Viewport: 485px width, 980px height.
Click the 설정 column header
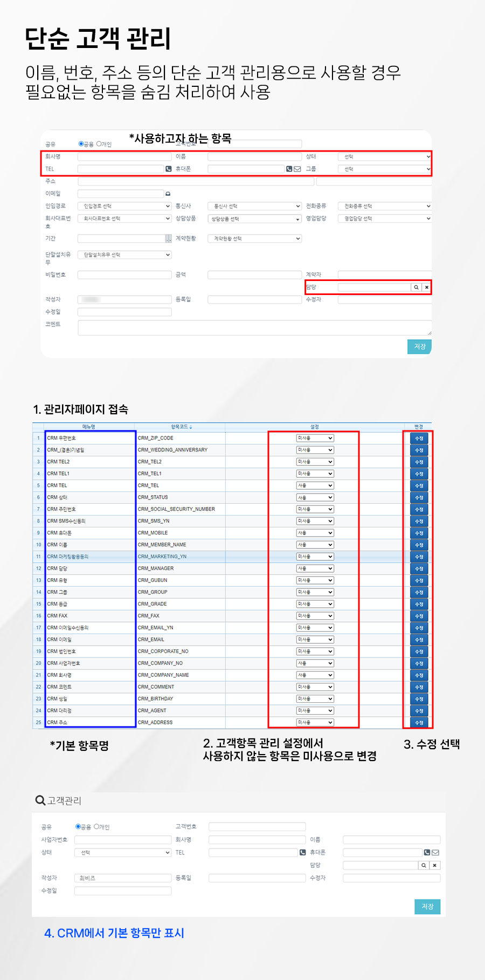[315, 427]
